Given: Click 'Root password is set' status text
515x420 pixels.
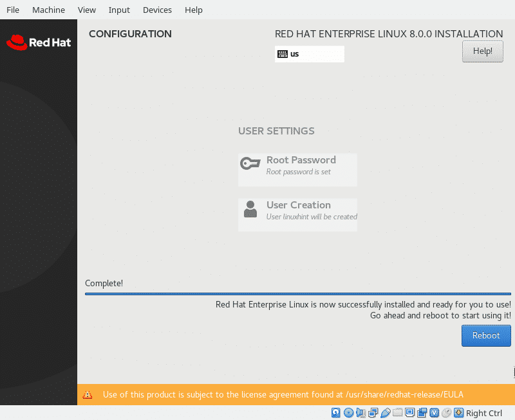Looking at the screenshot, I should 298,172.
